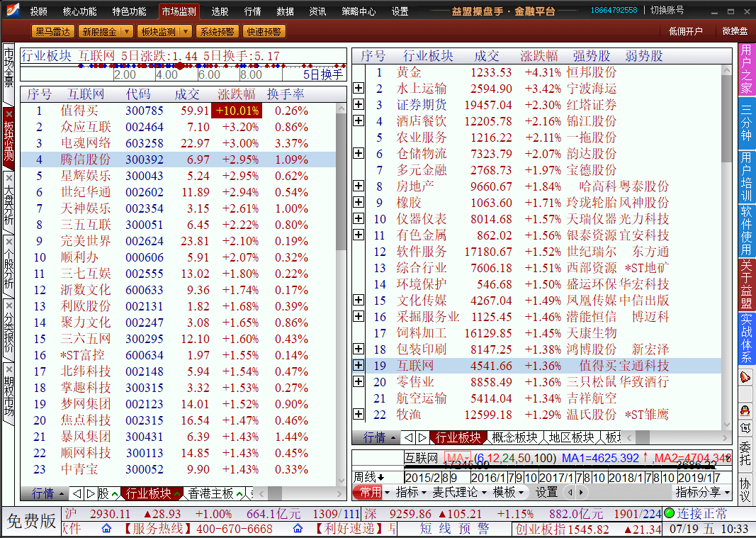Open the 委托 sidebar button

pos(745,454)
